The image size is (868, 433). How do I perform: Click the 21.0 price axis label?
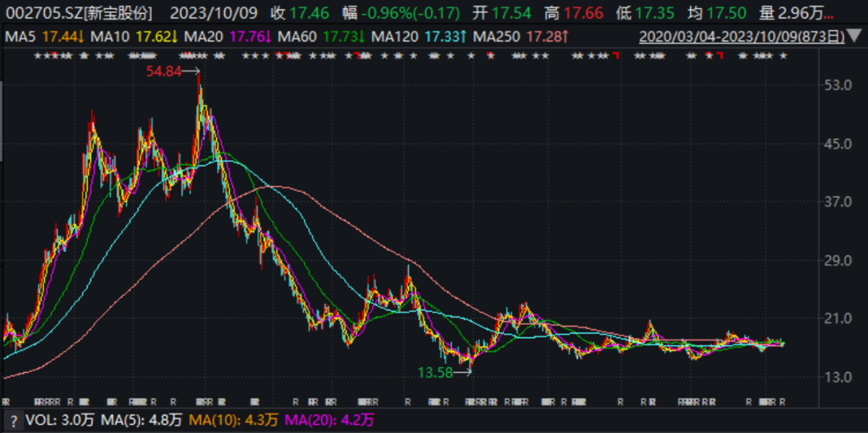point(837,319)
